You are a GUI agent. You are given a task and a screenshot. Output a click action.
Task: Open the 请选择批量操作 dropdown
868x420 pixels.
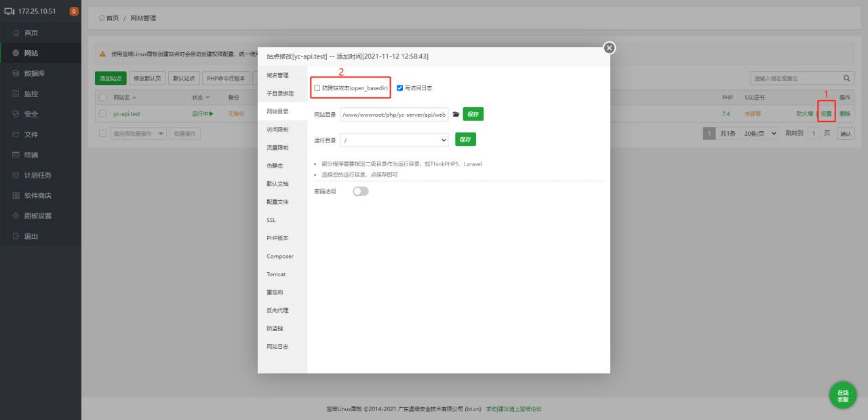(x=138, y=134)
